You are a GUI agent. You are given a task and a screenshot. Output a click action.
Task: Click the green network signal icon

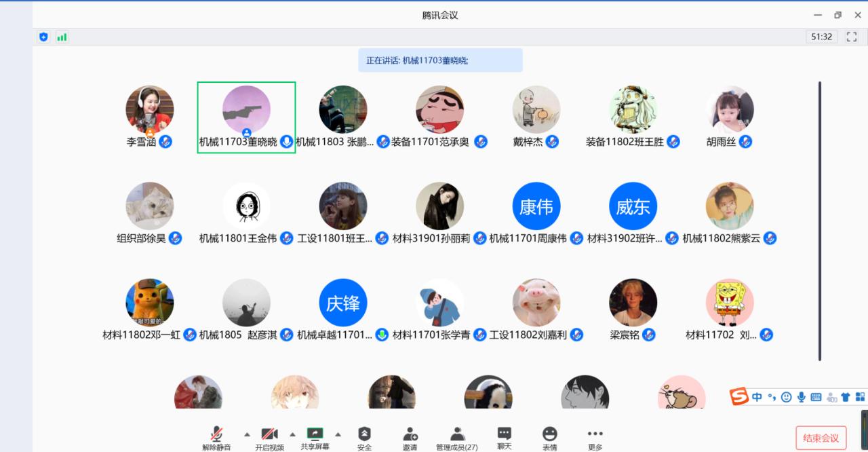[62, 37]
